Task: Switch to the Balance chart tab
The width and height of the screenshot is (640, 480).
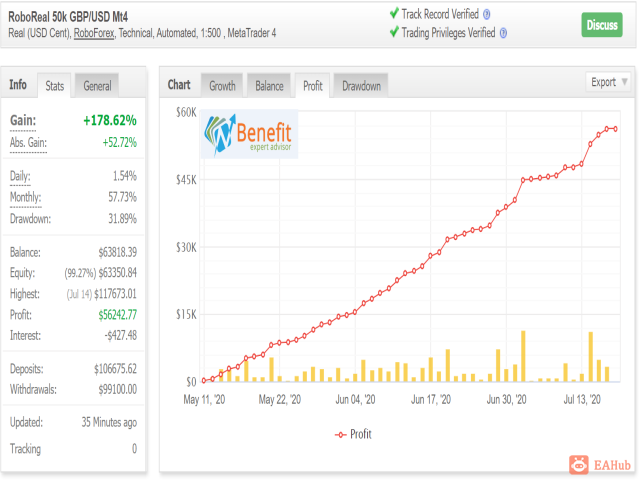Action: (x=269, y=86)
